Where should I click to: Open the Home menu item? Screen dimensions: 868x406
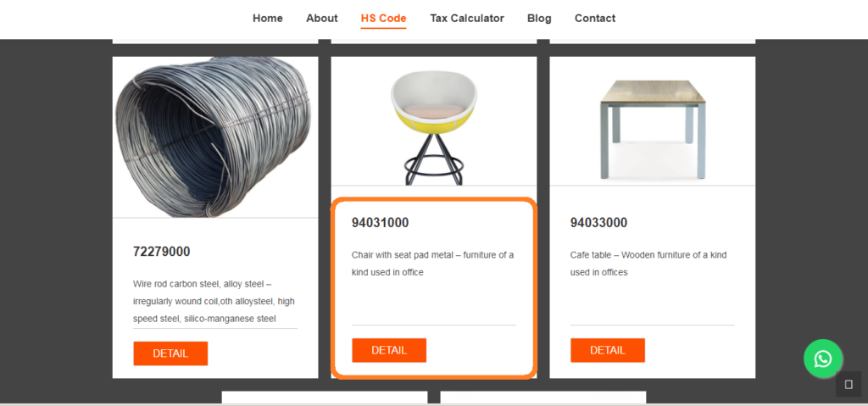(268, 19)
